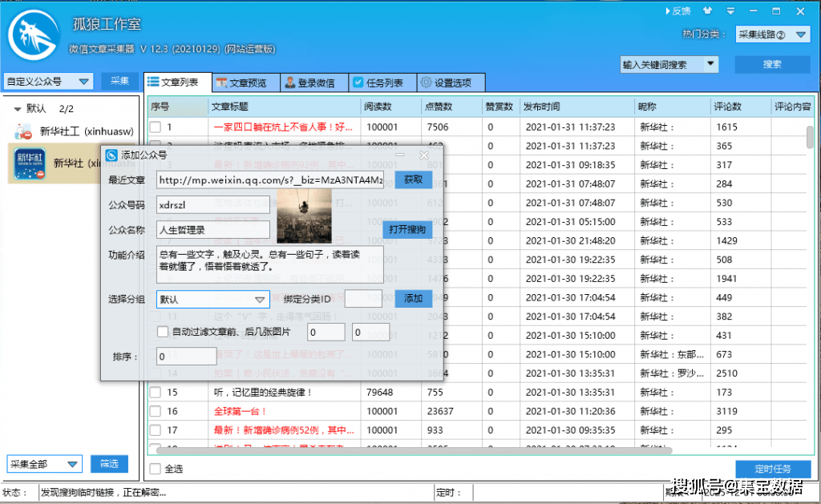
Task: Click the 公众号码 field containing xdrszl
Action: click(x=213, y=204)
